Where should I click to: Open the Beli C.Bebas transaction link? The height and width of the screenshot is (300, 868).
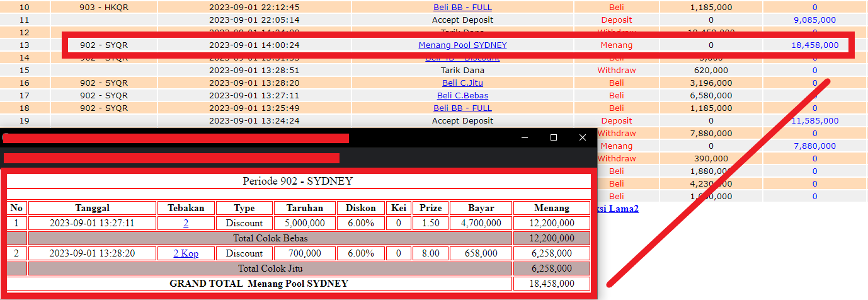[x=462, y=96]
